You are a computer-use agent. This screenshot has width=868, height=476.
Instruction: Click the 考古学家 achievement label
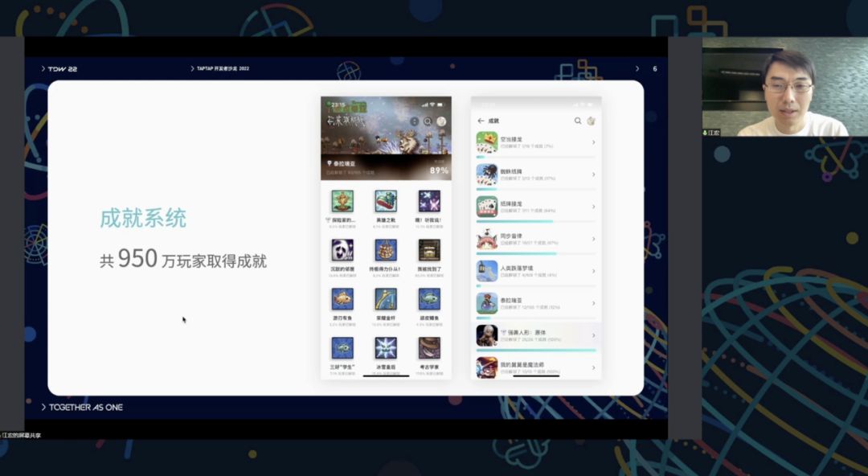[429, 367]
